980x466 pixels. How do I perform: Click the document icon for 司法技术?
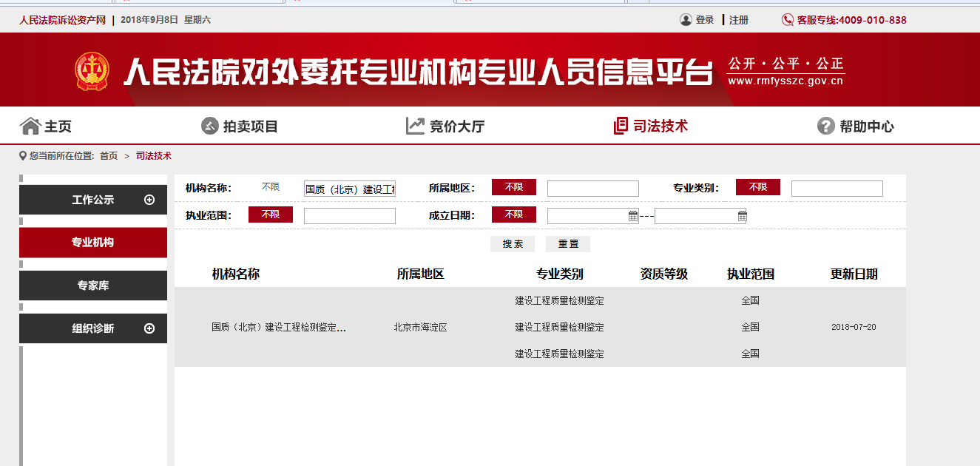pos(621,126)
